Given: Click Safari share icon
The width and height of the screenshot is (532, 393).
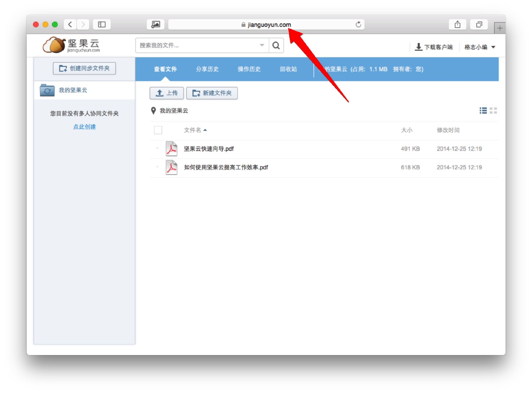Looking at the screenshot, I should 457,24.
